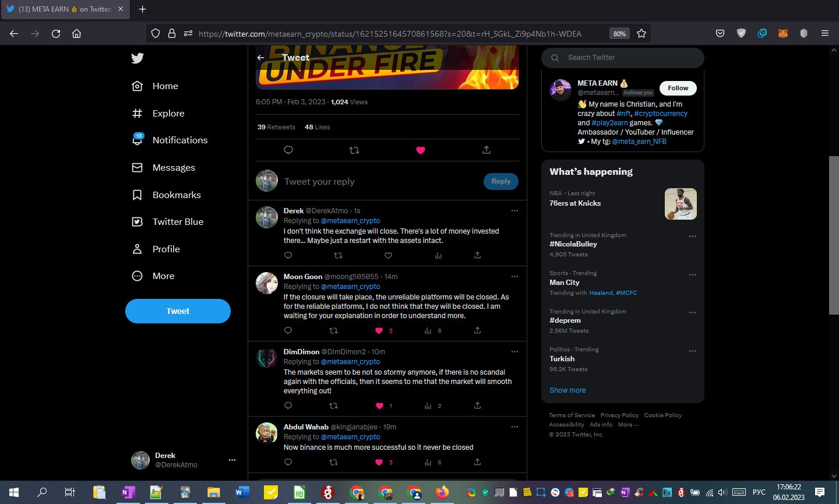Retweet Abdul Wahab's reply

click(x=333, y=462)
